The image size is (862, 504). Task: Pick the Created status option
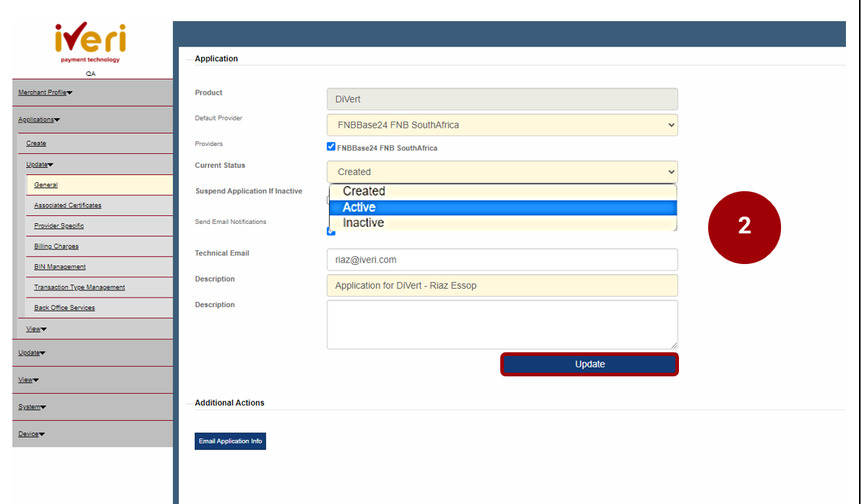coord(502,191)
